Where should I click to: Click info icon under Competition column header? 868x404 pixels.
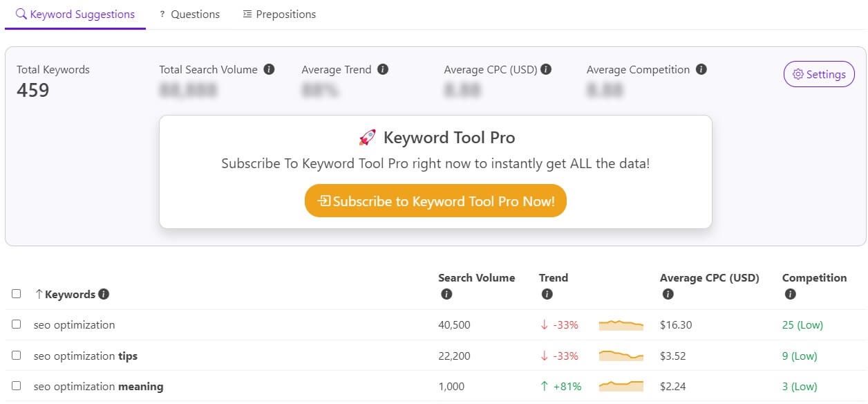tap(790, 294)
